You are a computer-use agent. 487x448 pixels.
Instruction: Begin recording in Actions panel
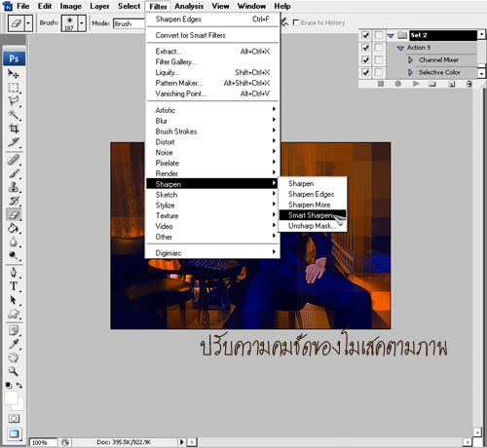398,84
